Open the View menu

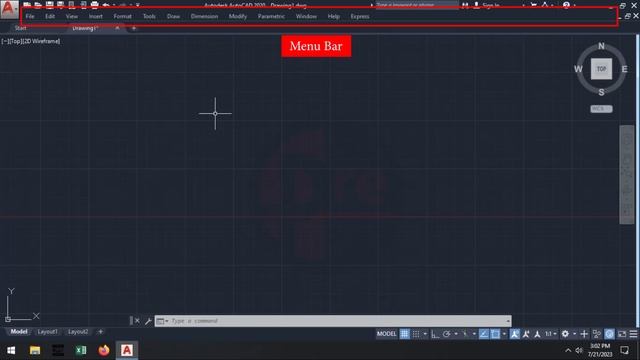(x=72, y=16)
